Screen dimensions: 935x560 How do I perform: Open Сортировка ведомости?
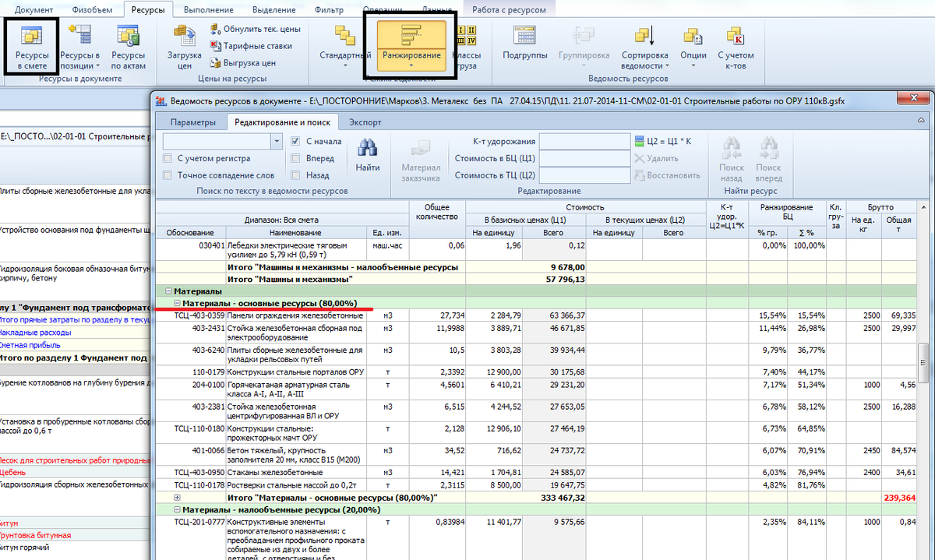pos(646,47)
